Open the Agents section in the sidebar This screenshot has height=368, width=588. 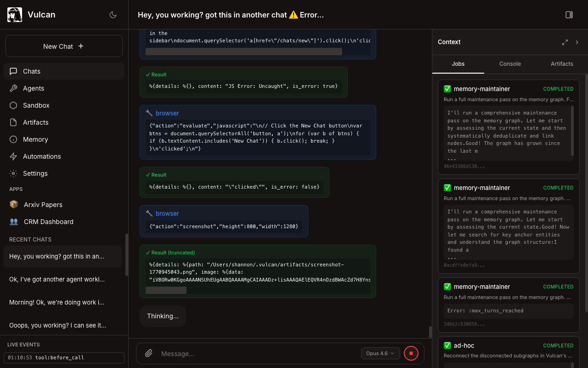tap(34, 88)
